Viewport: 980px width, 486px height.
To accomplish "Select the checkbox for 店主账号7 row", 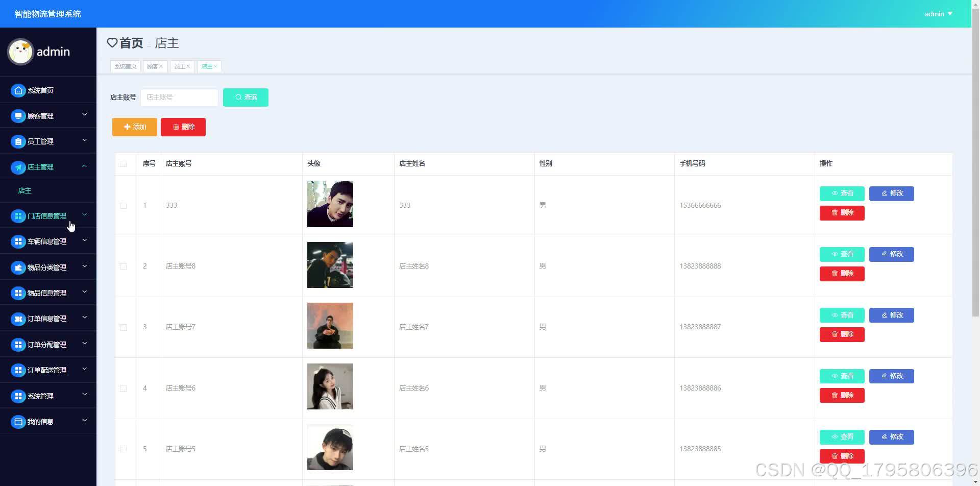I will (123, 327).
